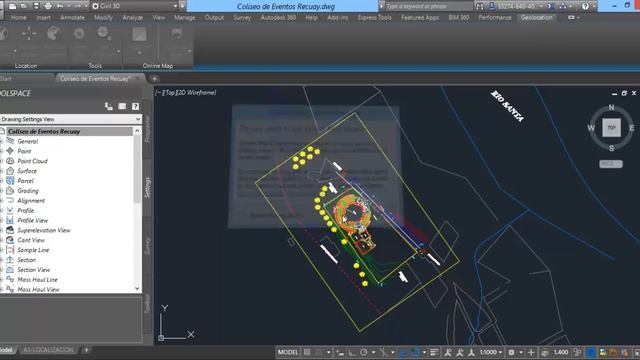Click the Capture Area icon in Online Map
The width and height of the screenshot is (640, 360).
pos(176,35)
